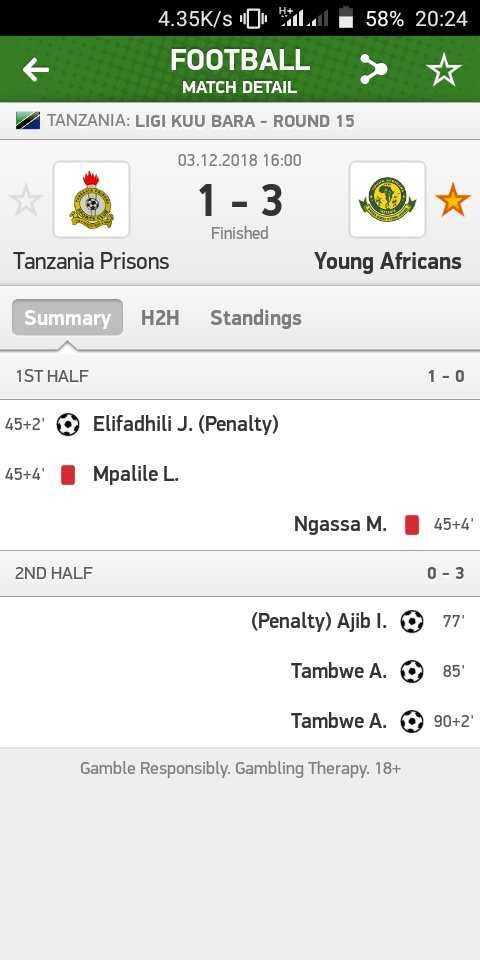Tap the Tanzania flag icon
Image resolution: width=480 pixels, height=960 pixels.
tap(28, 121)
